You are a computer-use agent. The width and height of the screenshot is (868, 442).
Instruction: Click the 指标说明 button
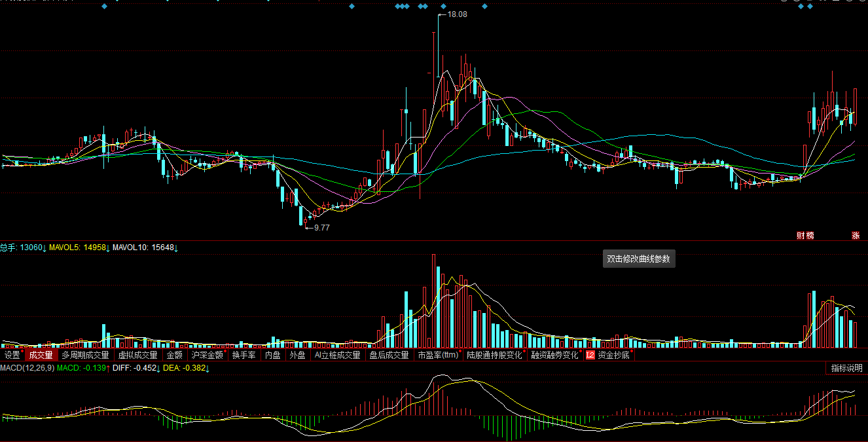click(846, 368)
